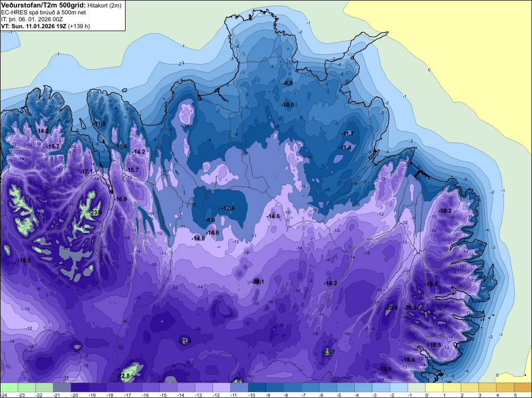Click the -21.2 temperature value
The width and height of the screenshot is (532, 398).
coord(427,313)
